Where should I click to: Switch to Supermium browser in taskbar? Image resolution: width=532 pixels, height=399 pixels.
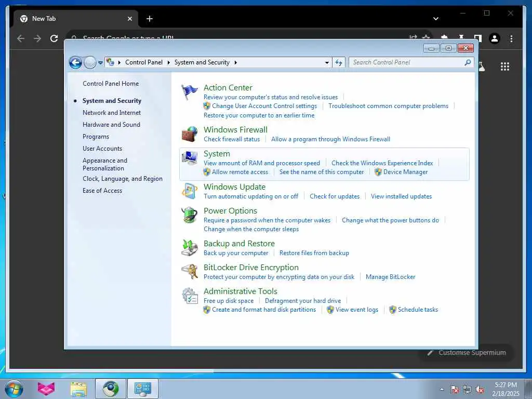point(111,389)
